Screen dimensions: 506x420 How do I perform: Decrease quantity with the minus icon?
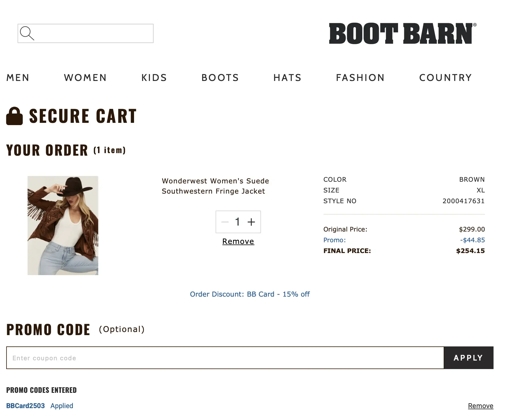pos(225,222)
